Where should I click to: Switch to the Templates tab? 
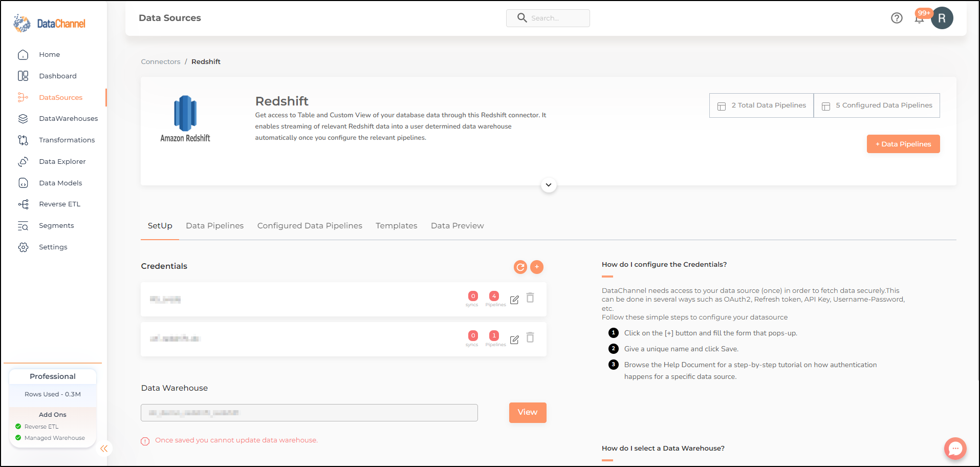397,226
